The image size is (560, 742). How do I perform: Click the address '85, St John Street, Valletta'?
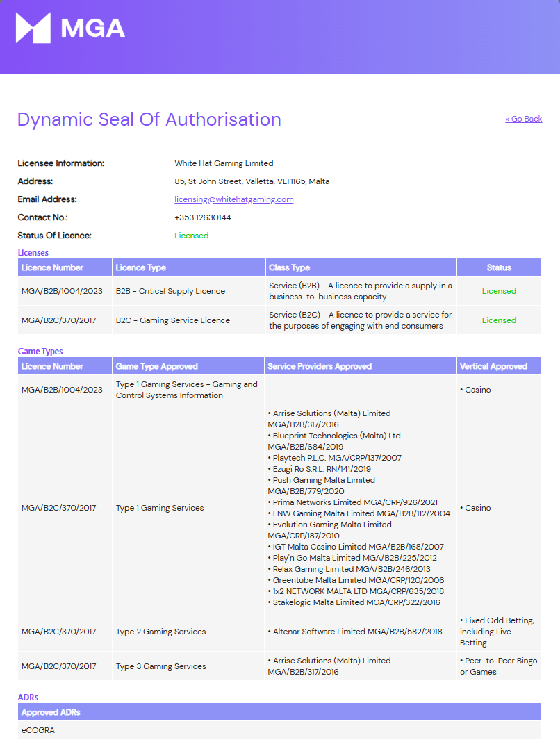point(252,181)
